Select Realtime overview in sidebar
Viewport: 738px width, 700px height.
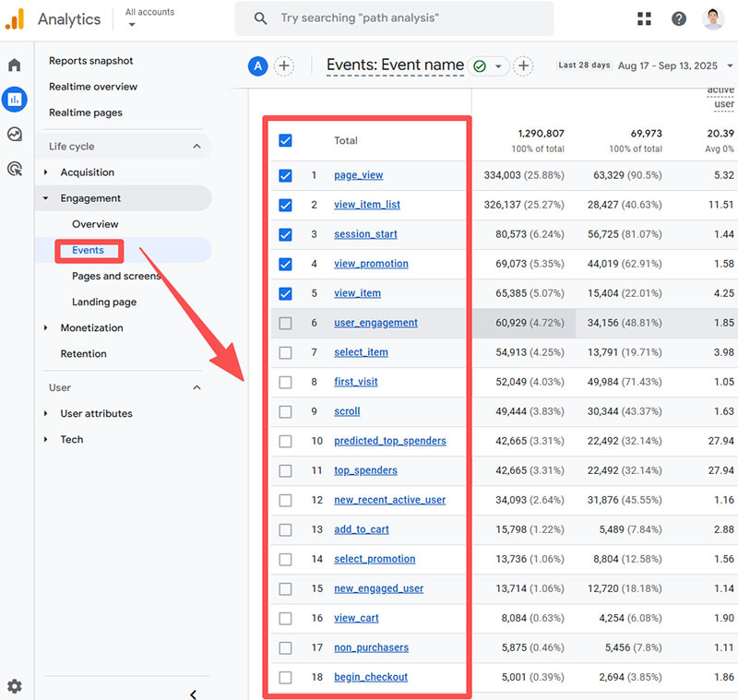tap(93, 87)
